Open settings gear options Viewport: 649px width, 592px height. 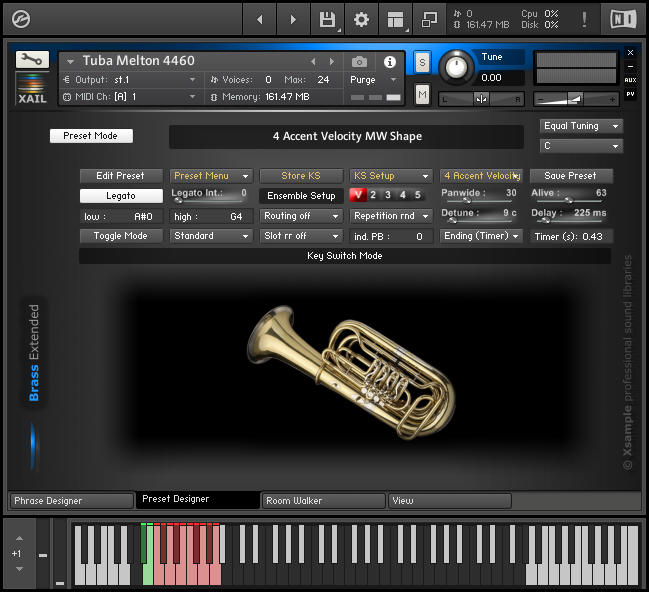(x=361, y=19)
